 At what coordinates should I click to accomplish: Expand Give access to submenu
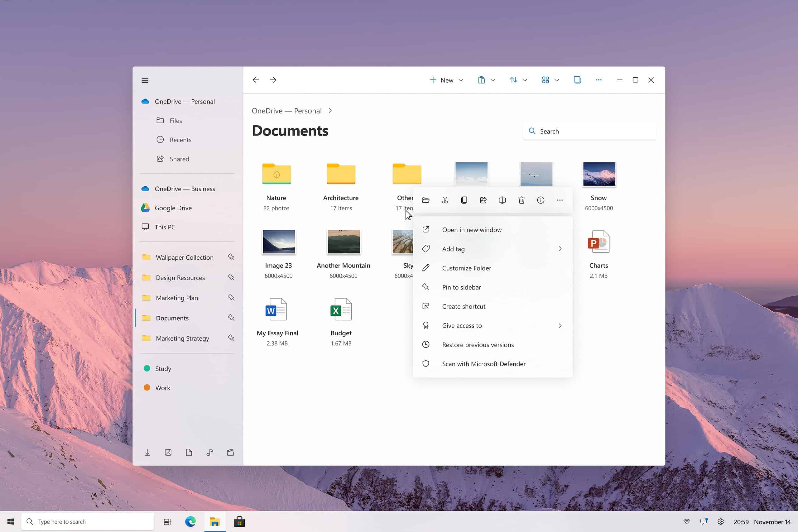[x=559, y=325]
